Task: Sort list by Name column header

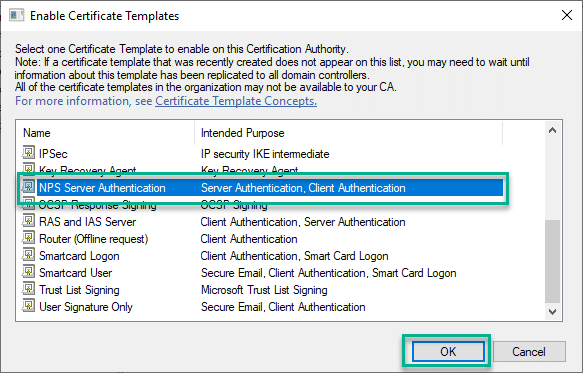Action: coord(105,133)
